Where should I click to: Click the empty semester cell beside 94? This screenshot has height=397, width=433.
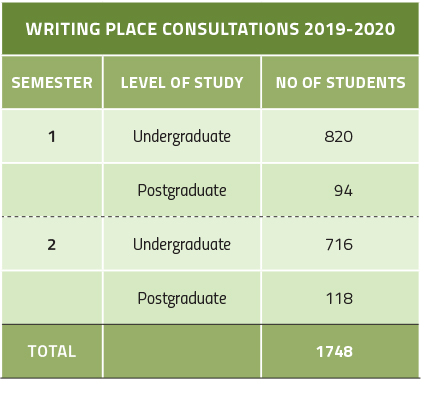tap(52, 190)
